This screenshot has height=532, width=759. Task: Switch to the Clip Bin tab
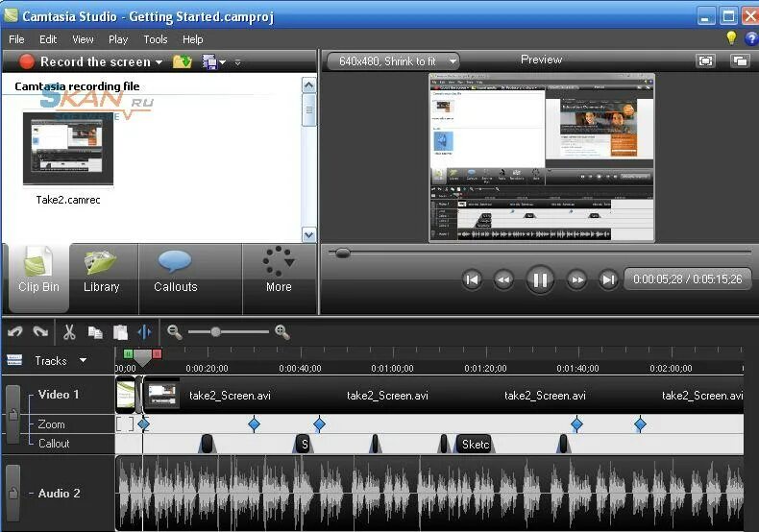tap(38, 278)
